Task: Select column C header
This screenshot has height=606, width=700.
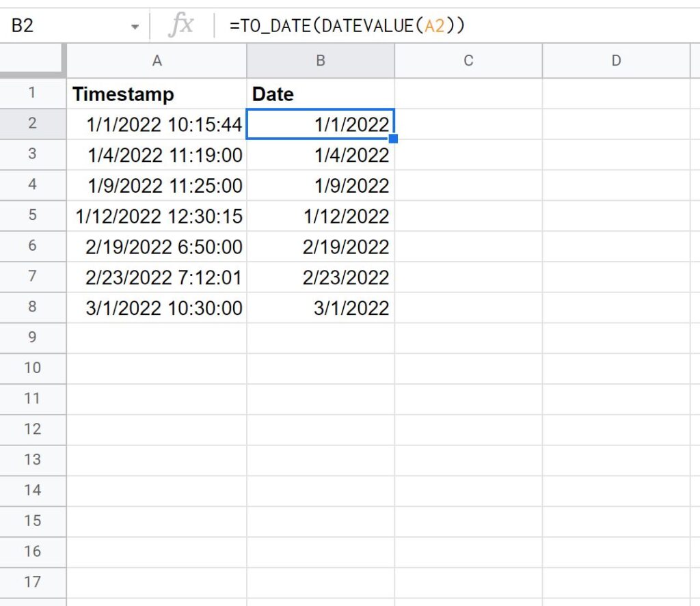Action: pos(468,61)
